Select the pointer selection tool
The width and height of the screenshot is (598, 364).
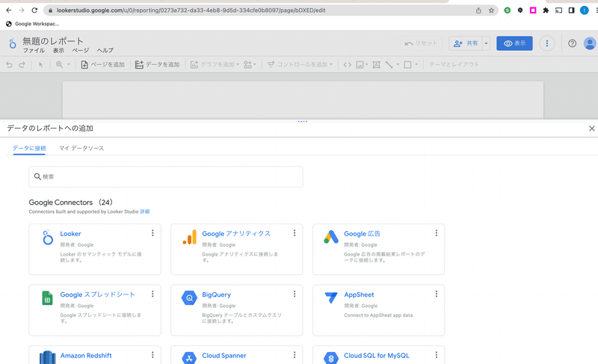click(41, 65)
